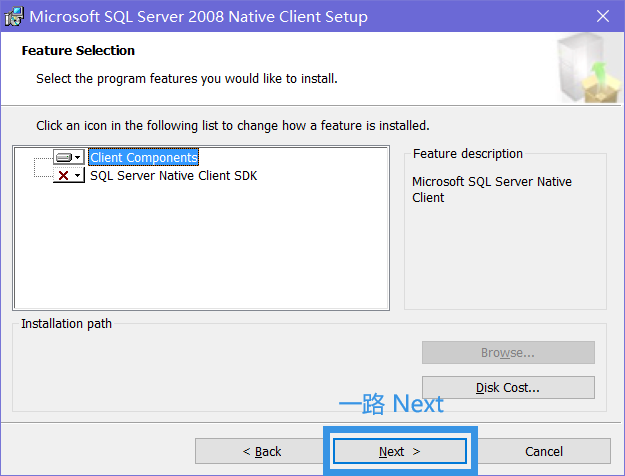This screenshot has height=476, width=625.
Task: Click the Next button
Action: tap(400, 451)
